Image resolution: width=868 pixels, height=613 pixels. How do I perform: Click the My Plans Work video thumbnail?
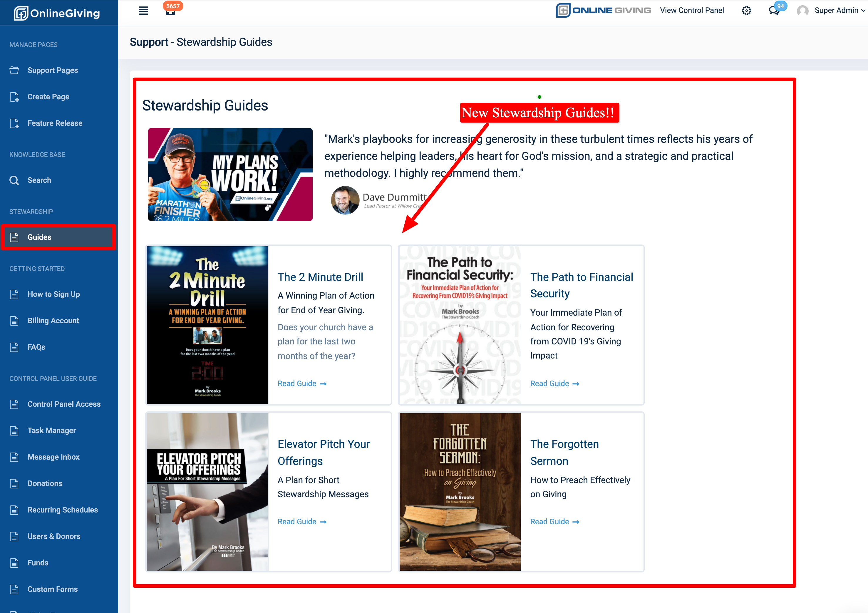[230, 174]
